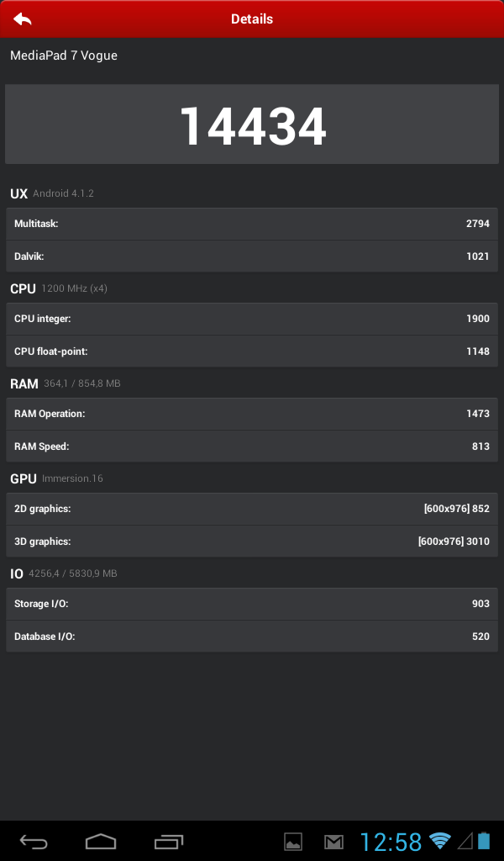Select the Database I/O row

pyautogui.click(x=252, y=637)
